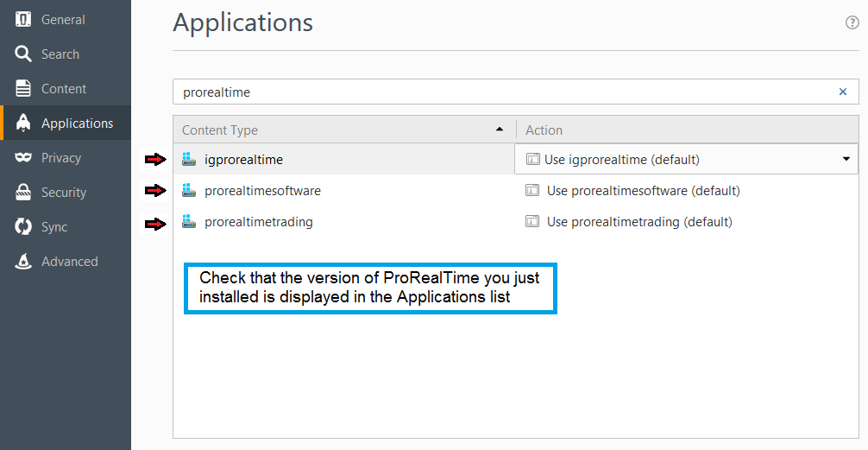Click the Privacy mask icon
Screen dimensions: 868x450
point(23,157)
